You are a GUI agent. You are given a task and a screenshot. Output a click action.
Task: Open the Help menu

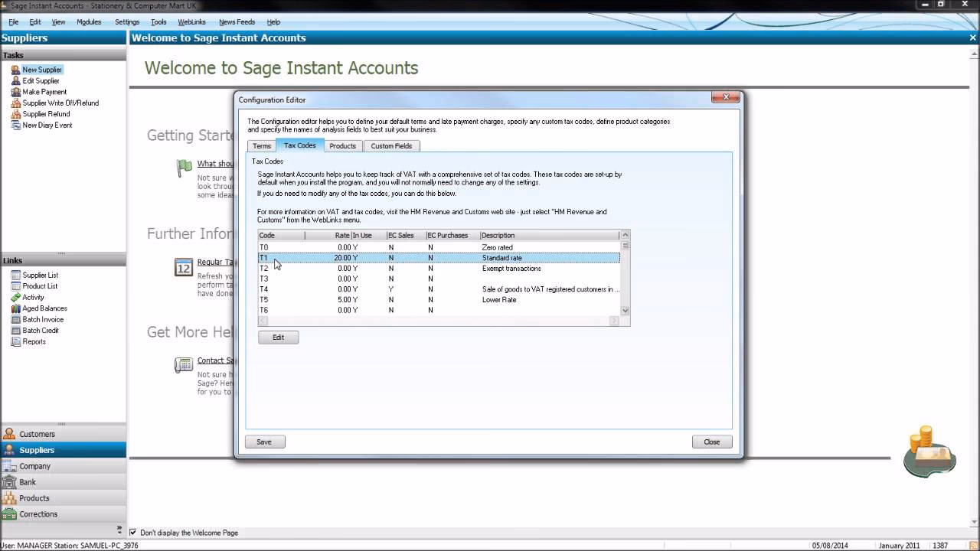[273, 22]
